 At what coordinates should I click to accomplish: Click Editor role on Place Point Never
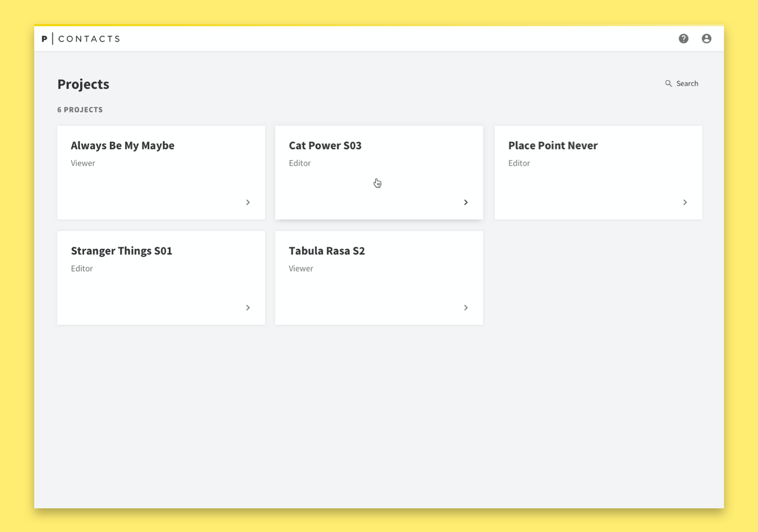(519, 163)
